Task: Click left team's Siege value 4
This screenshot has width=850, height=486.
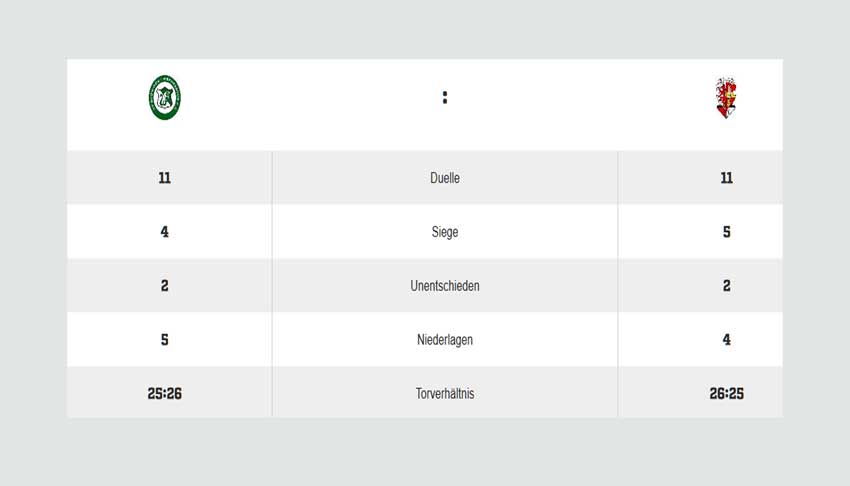Action: [165, 232]
